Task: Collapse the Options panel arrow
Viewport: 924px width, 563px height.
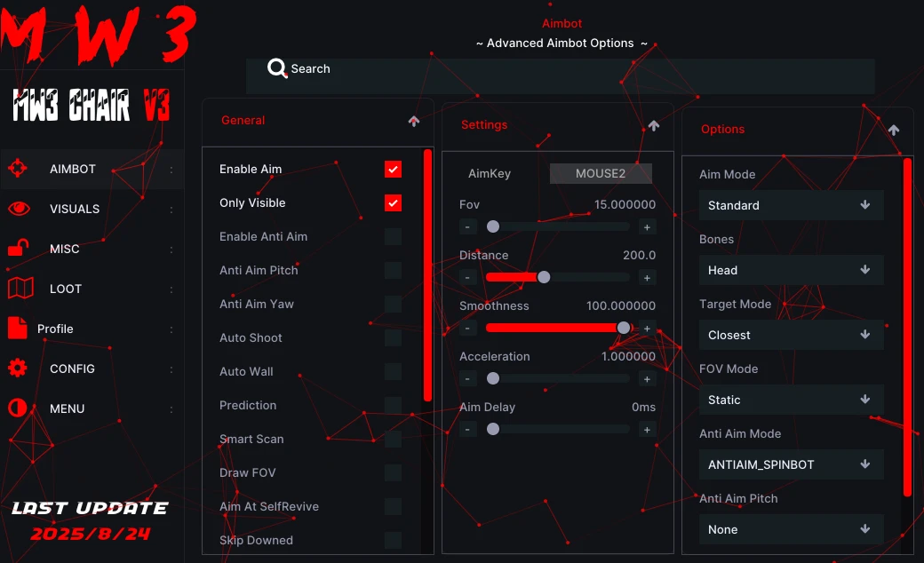Action: (894, 130)
